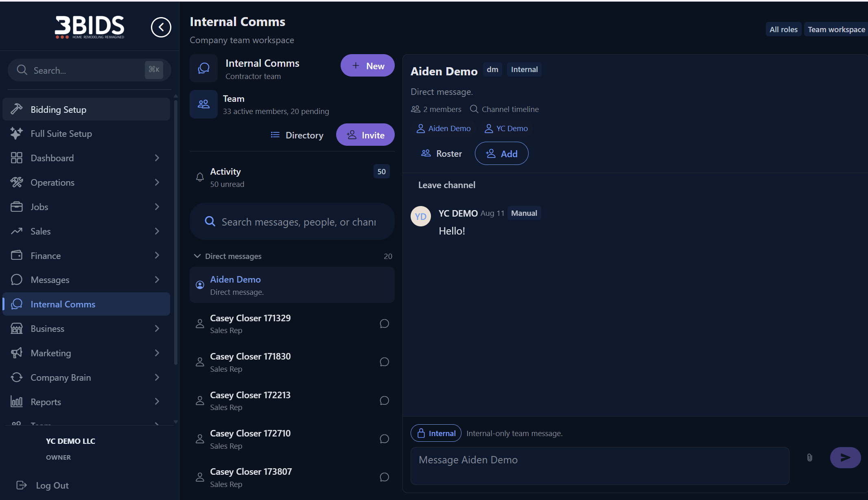This screenshot has width=868, height=500.
Task: Expand the Business submenu chevron
Action: pyautogui.click(x=157, y=328)
